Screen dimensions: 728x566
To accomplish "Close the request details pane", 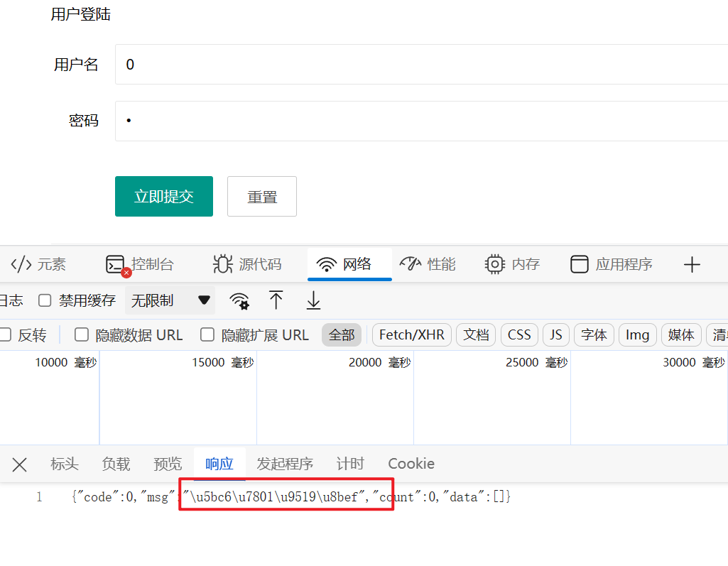I will [20, 464].
